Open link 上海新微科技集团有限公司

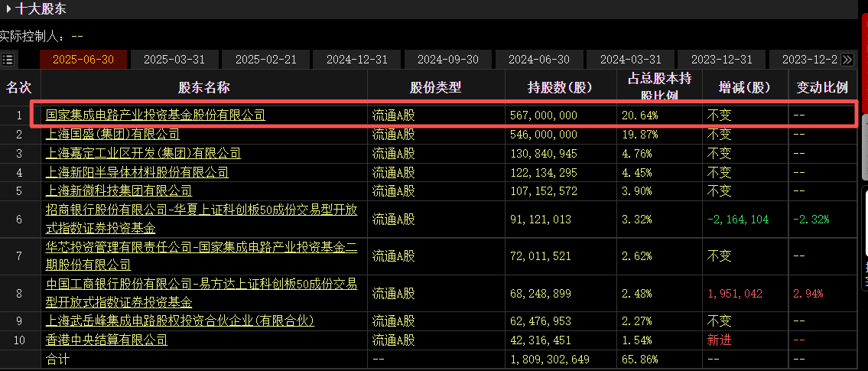[119, 191]
